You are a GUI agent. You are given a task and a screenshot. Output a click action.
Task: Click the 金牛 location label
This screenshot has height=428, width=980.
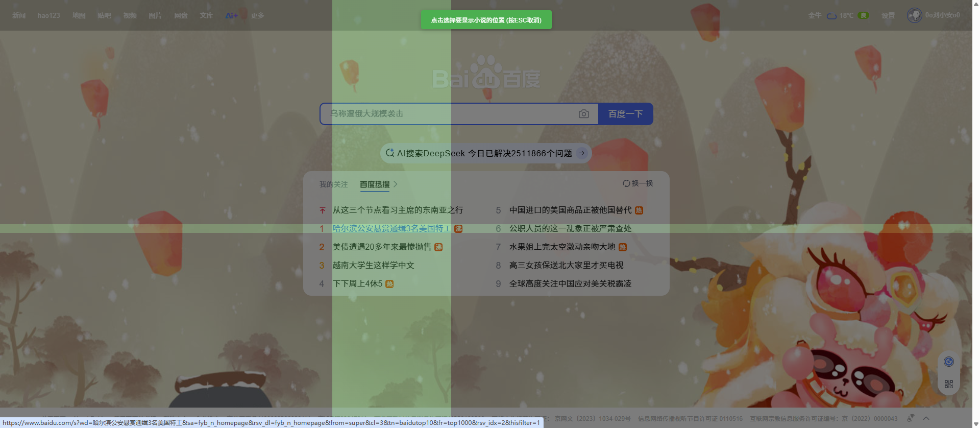click(x=815, y=15)
